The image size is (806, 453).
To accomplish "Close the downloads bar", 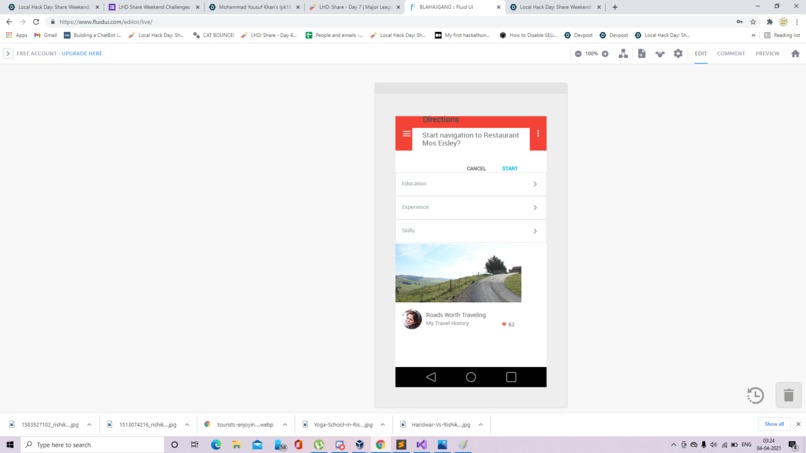I will pos(798,424).
